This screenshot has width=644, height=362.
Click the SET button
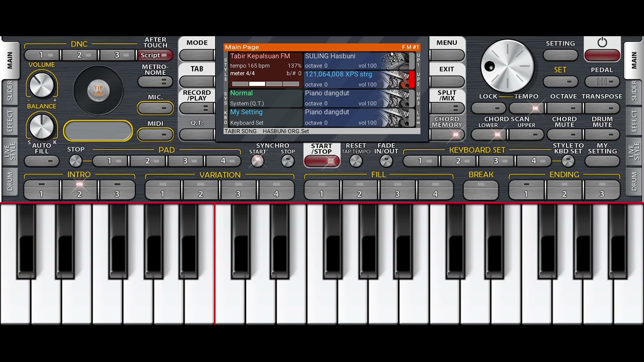(560, 81)
